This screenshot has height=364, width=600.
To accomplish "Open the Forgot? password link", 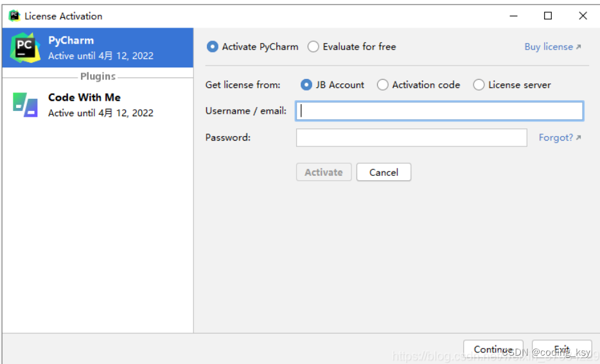I will (x=560, y=137).
